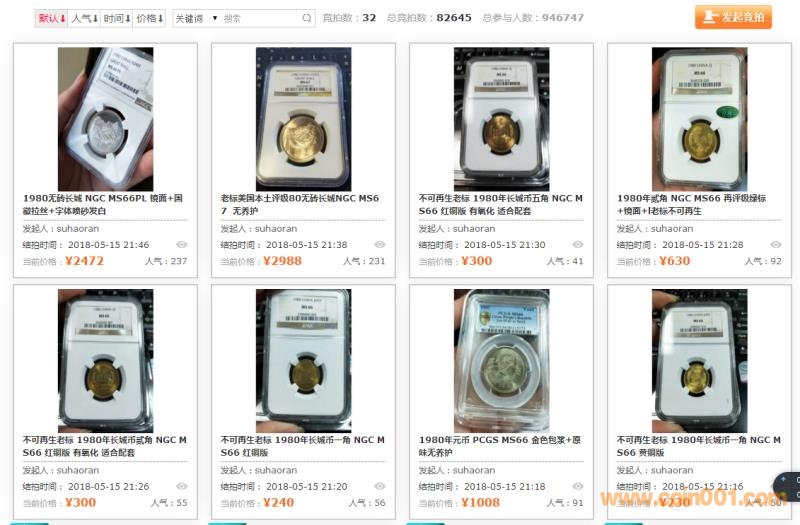Sort listings by 人气
This screenshot has width=800, height=525.
[84, 18]
